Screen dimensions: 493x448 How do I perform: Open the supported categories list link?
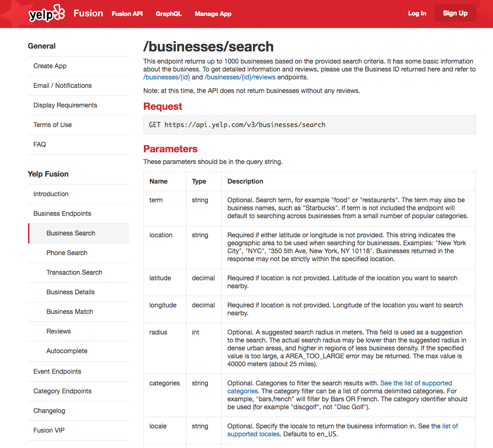[x=339, y=387]
